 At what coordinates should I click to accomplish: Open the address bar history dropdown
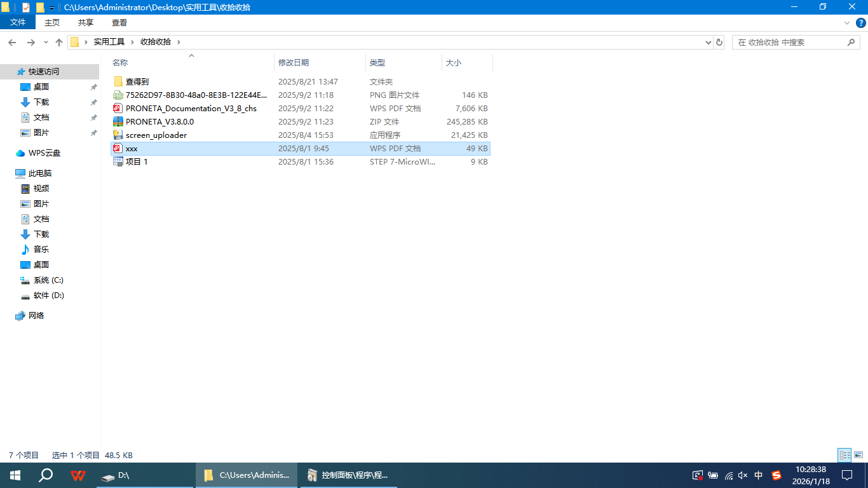(709, 42)
